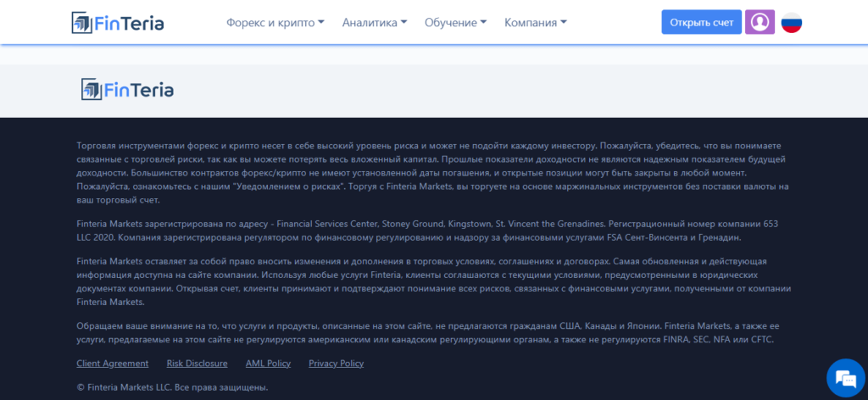Click paragraph starting with Торговля инструментами форекс
The width and height of the screenshot is (868, 400).
pos(433,173)
